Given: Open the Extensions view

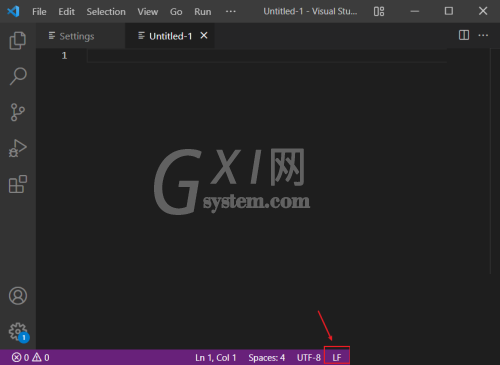Looking at the screenshot, I should click(18, 184).
